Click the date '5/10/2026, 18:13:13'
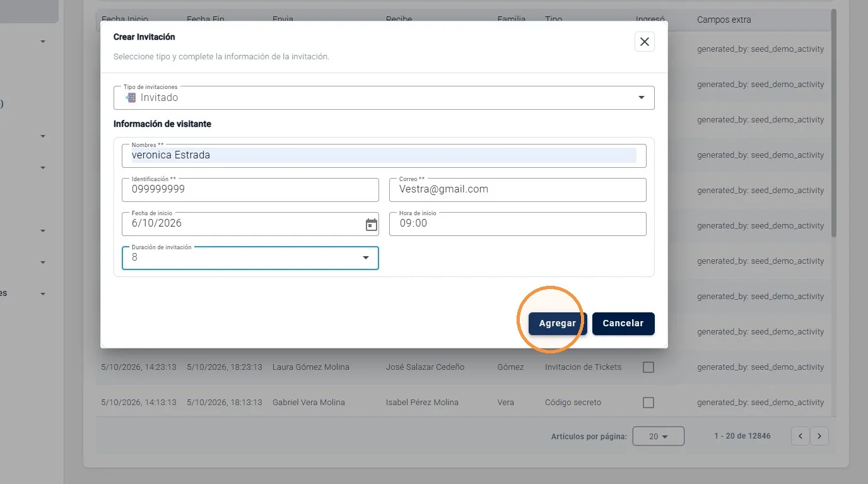 (225, 403)
